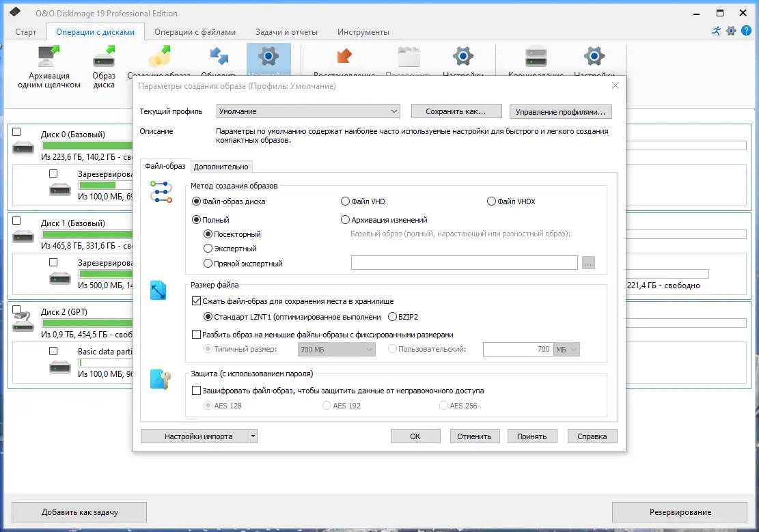Click the One-click imaging (Архивация одним щелчком) icon
759x532 pixels.
49,57
